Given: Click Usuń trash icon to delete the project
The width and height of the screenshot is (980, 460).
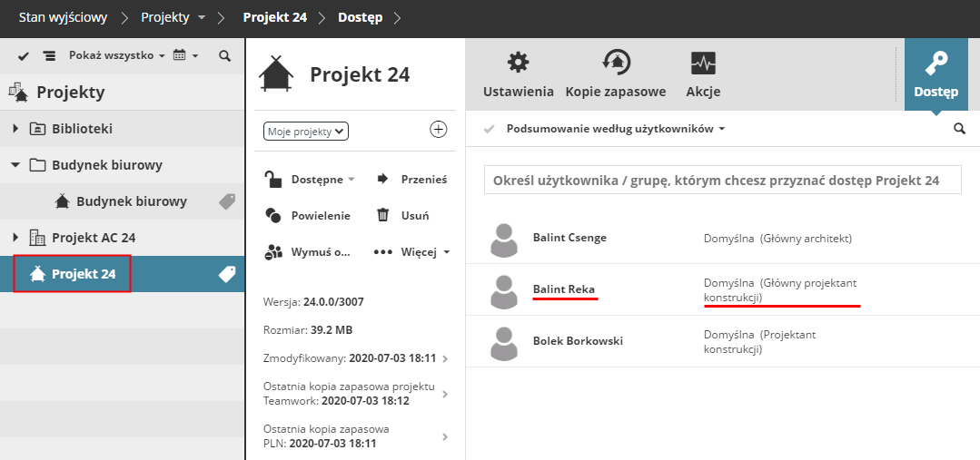Looking at the screenshot, I should click(383, 215).
